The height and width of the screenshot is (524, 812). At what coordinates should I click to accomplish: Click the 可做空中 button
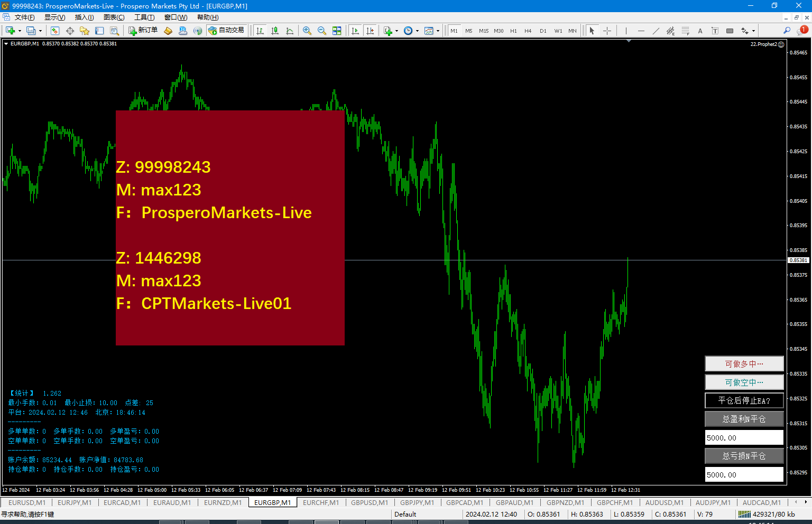744,382
